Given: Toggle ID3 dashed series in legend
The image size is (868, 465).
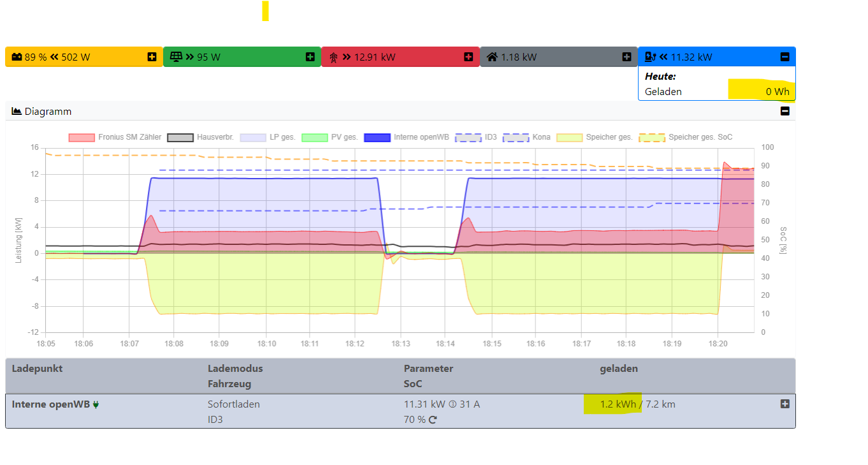Looking at the screenshot, I should [x=476, y=137].
